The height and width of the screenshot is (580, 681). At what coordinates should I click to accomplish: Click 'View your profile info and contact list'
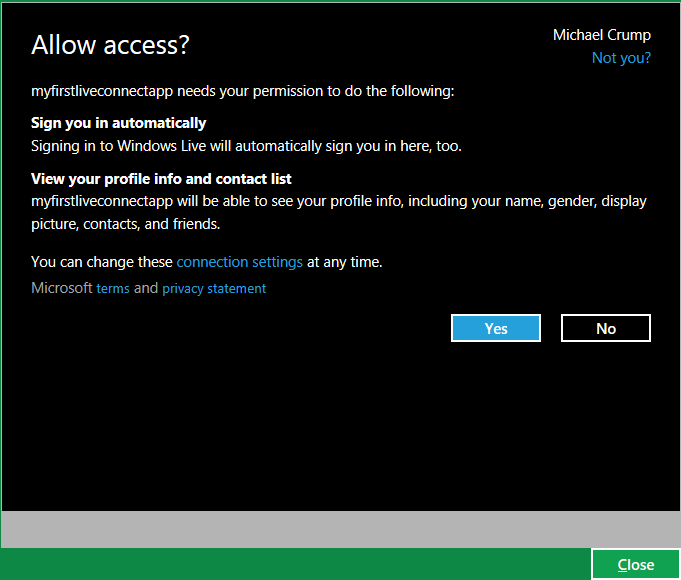pos(161,179)
